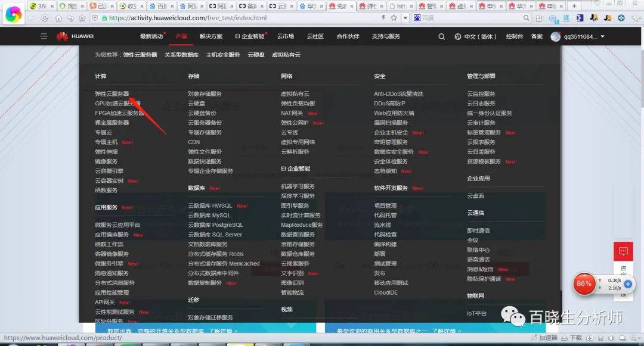The width and height of the screenshot is (644, 346).
Task: Click the qq3511084 user avatar
Action: coord(555,36)
